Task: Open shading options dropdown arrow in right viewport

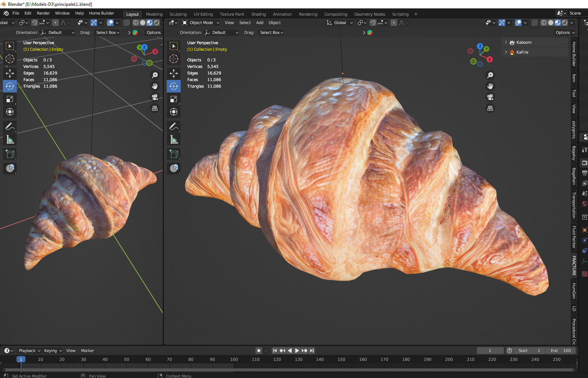Action: [x=572, y=23]
